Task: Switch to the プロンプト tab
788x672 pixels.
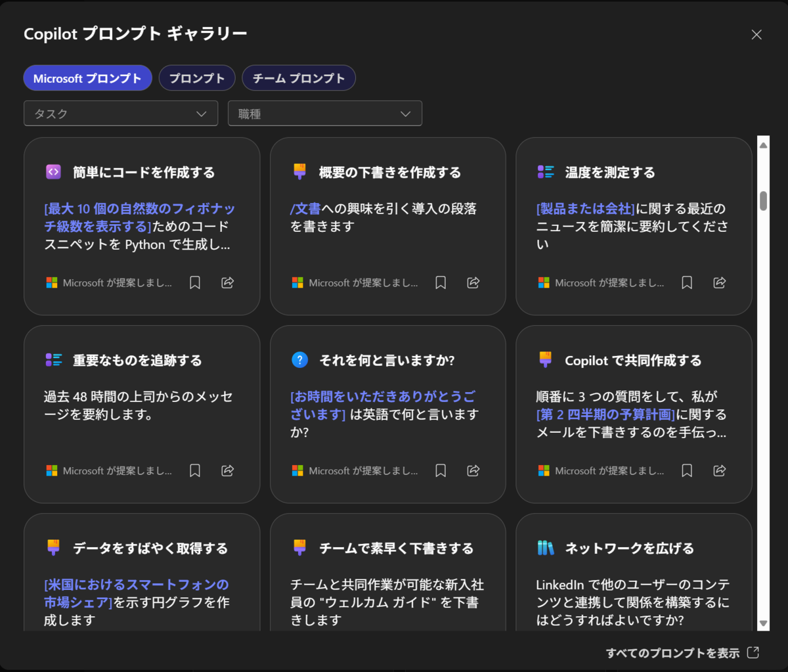Action: coord(197,78)
